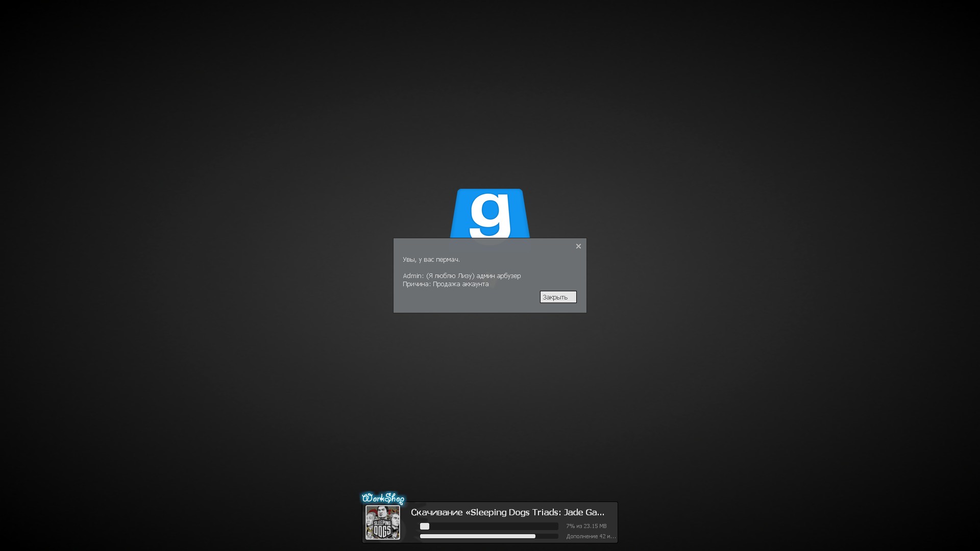Click the file download progress bar
This screenshot has height=551, width=980.
pyautogui.click(x=488, y=526)
